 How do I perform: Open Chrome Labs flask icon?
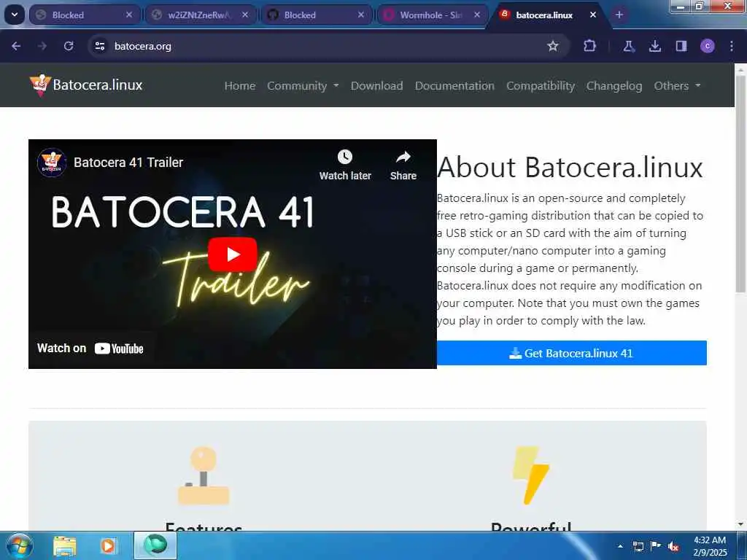coord(629,46)
